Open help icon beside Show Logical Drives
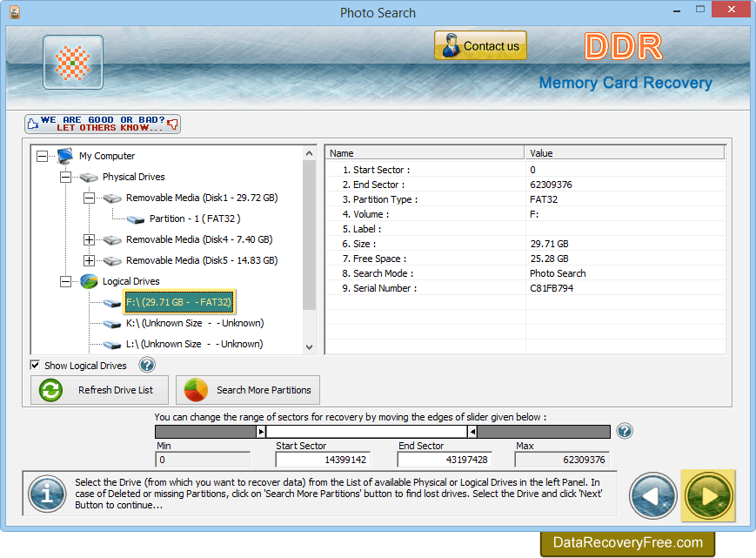This screenshot has height=558, width=756. pos(147,365)
